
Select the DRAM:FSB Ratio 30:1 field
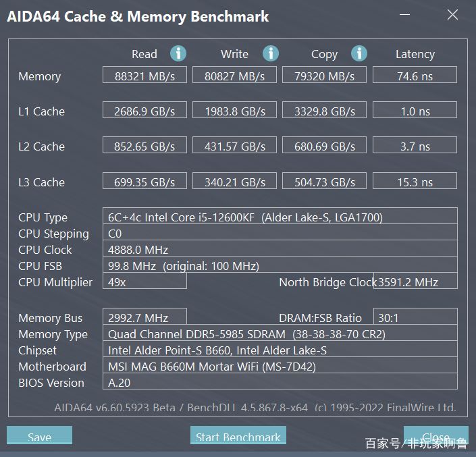(415, 317)
